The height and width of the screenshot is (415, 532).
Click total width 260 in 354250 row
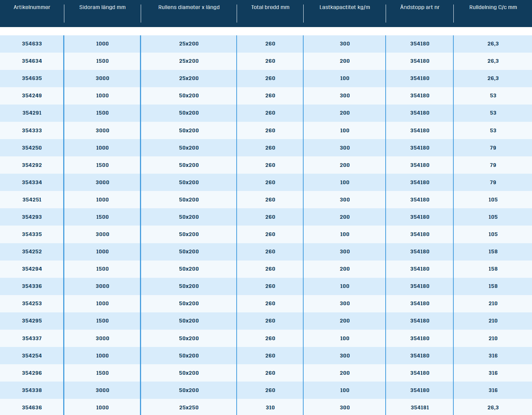270,148
